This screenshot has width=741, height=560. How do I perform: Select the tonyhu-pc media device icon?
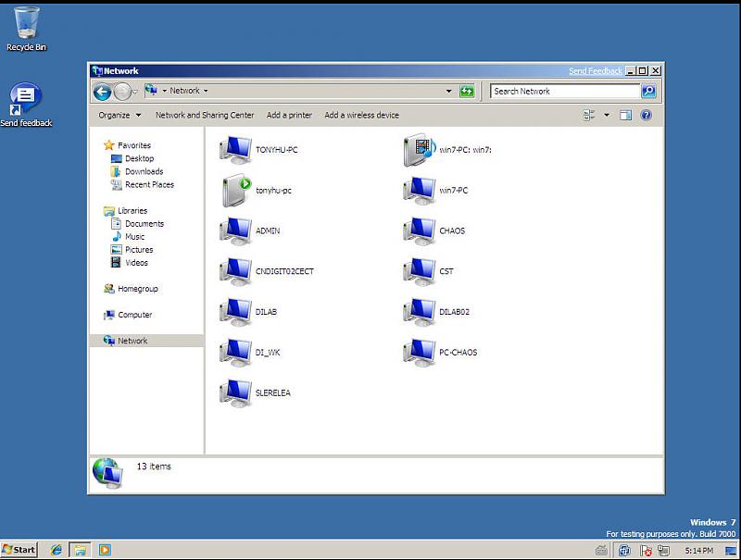pos(235,190)
